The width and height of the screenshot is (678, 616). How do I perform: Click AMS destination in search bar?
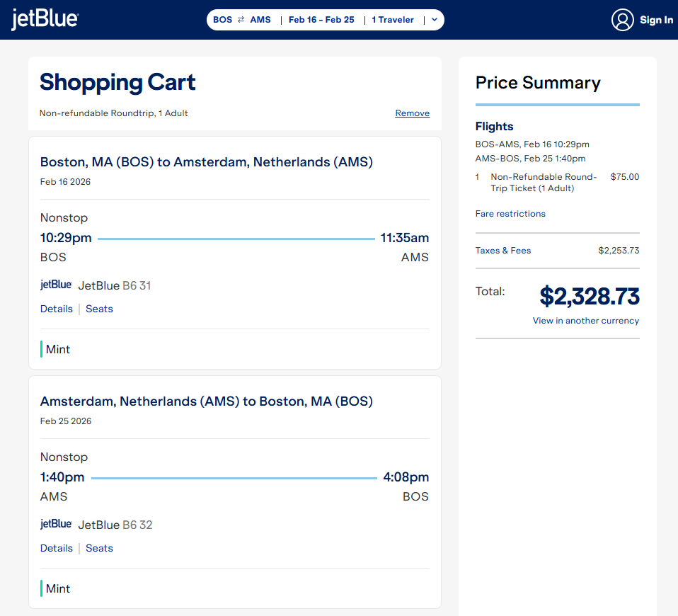260,19
